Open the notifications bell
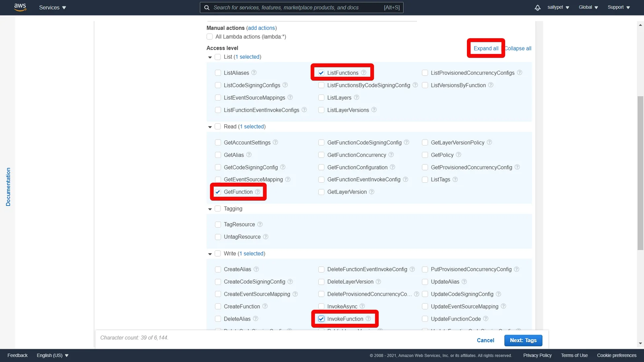This screenshot has width=644, height=362. (x=538, y=8)
